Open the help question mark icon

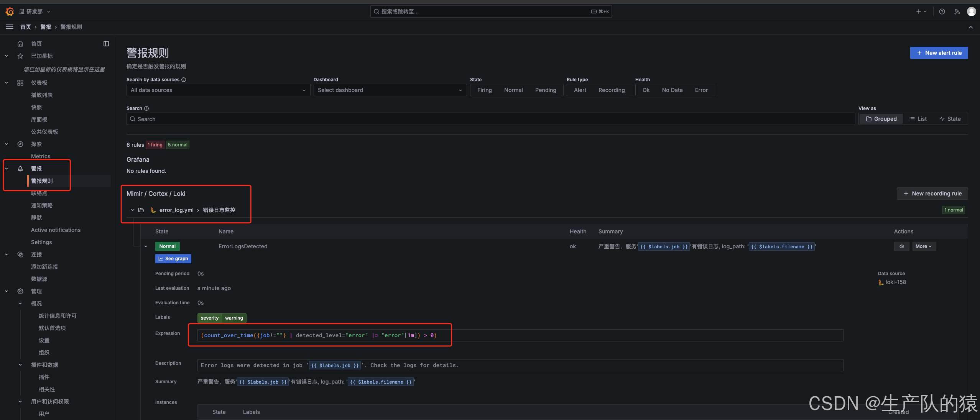(x=942, y=11)
